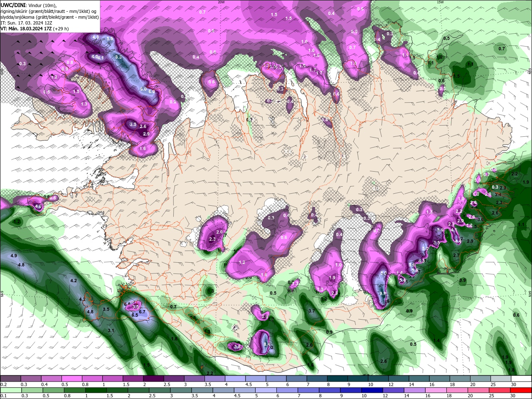
Task: Click the 5.9 snowfall value
Action: tap(110, 39)
